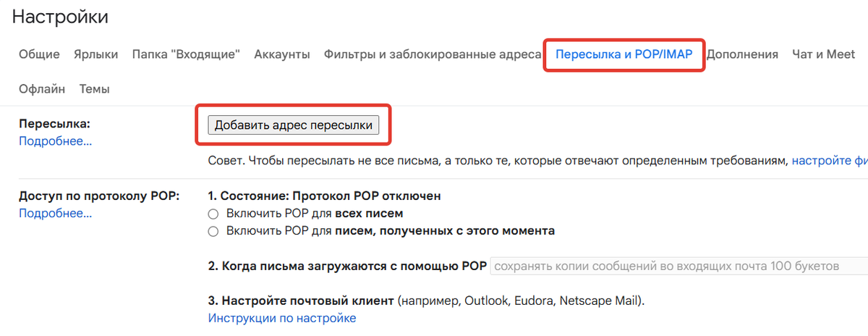
Task: Switch to the Чат и Meet tab
Action: pyautogui.click(x=823, y=54)
